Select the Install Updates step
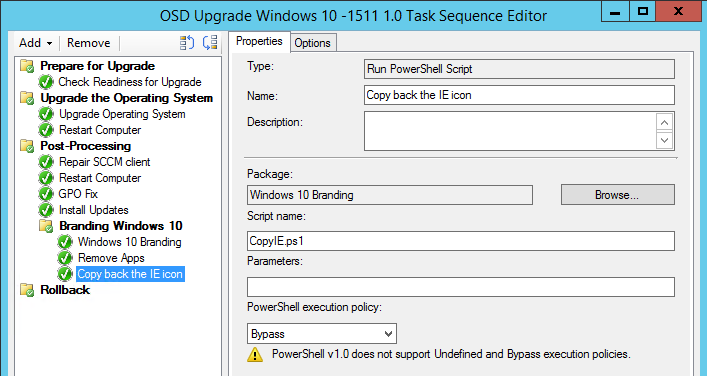This screenshot has width=707, height=376. tap(94, 210)
